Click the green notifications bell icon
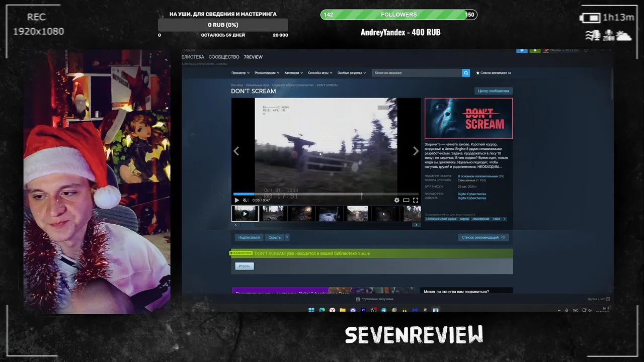Viewport: 644px width, 362px height. (534, 50)
